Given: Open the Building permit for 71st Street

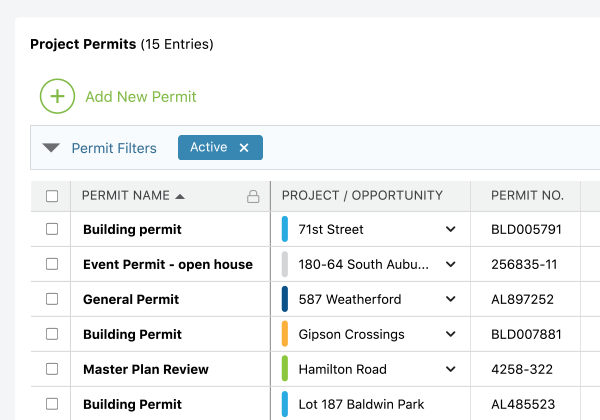Looking at the screenshot, I should point(132,230).
